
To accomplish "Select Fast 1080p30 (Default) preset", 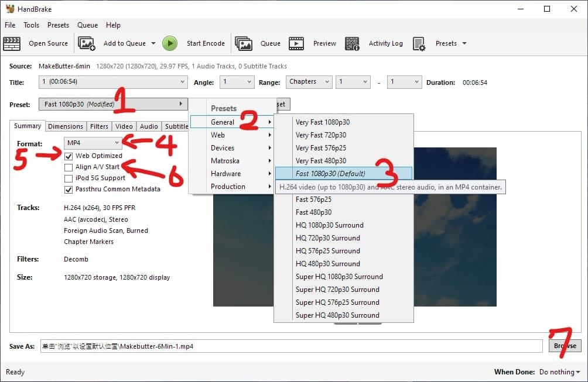I will (330, 174).
